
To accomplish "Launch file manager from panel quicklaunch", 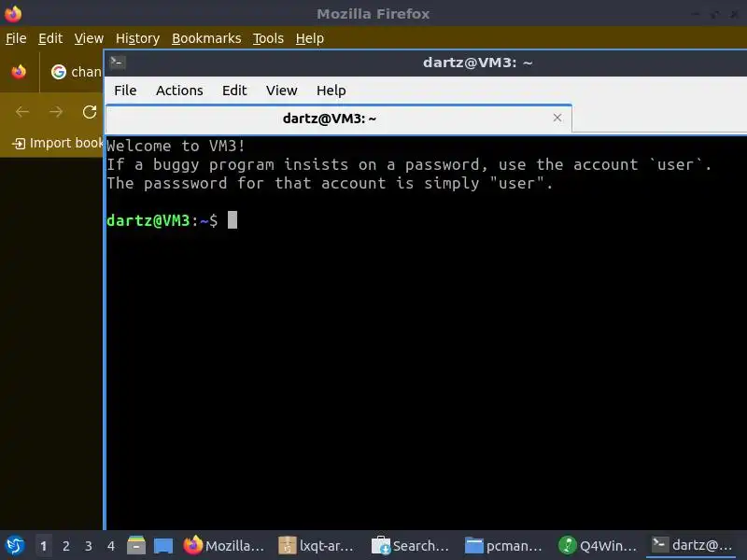I will [x=136, y=546].
